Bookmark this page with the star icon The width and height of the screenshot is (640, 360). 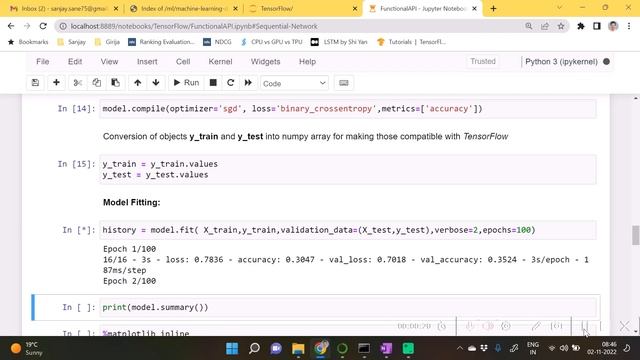click(x=561, y=26)
